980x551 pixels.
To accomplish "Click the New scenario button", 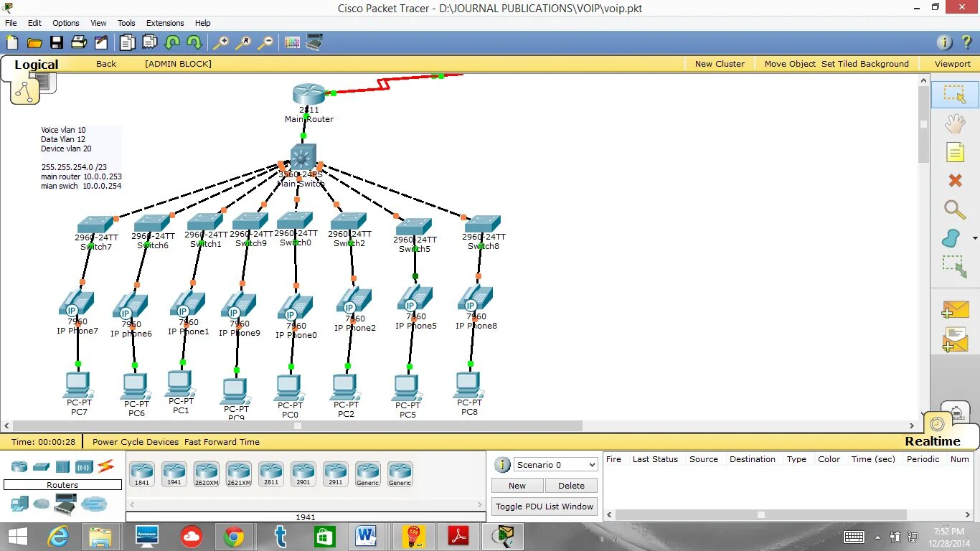I will [x=517, y=486].
